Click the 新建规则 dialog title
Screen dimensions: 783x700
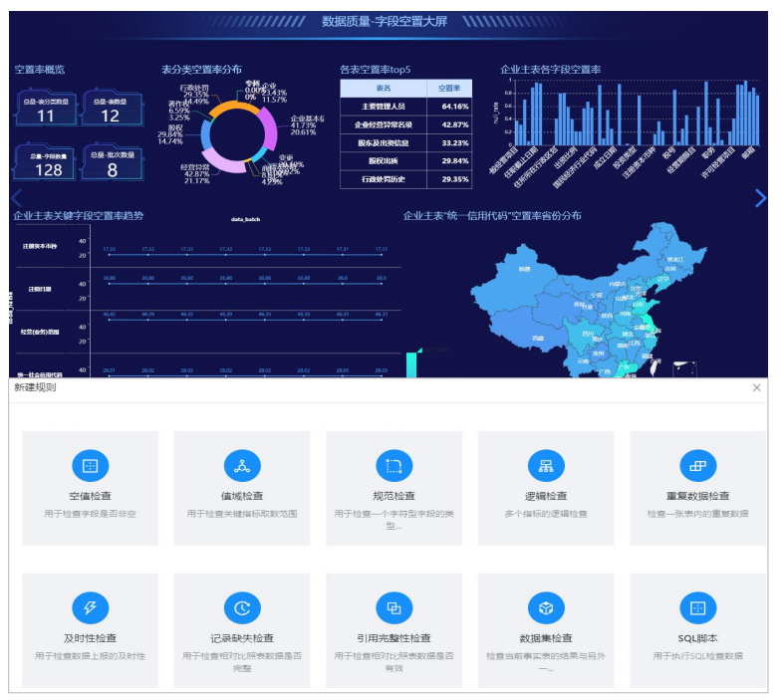click(35, 387)
